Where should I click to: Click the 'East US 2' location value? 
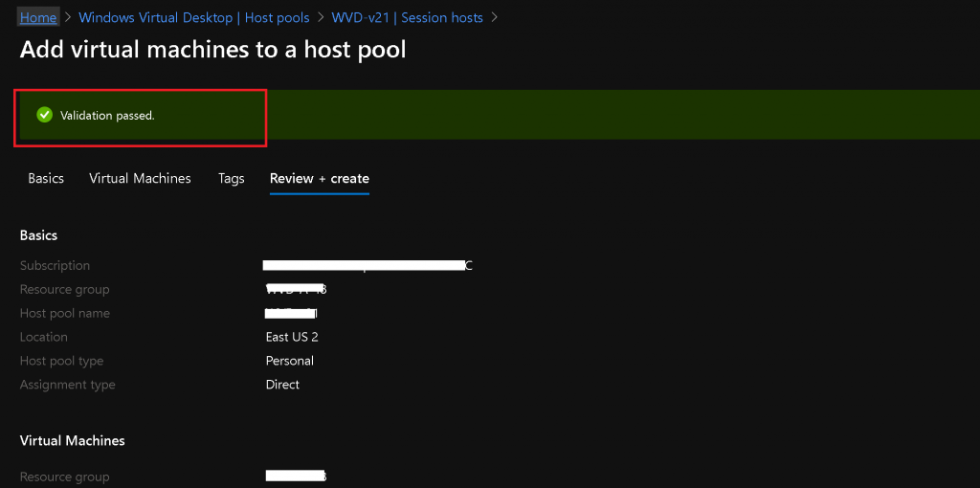292,337
